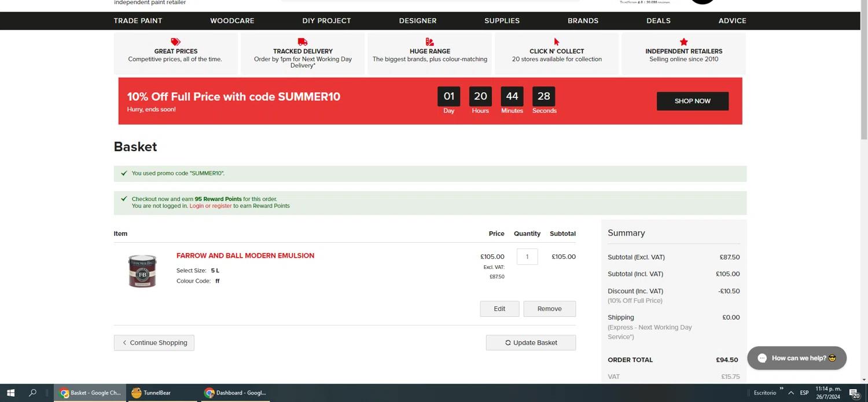This screenshot has width=868, height=402.
Task: Click the 95 Reward Points text
Action: 218,199
